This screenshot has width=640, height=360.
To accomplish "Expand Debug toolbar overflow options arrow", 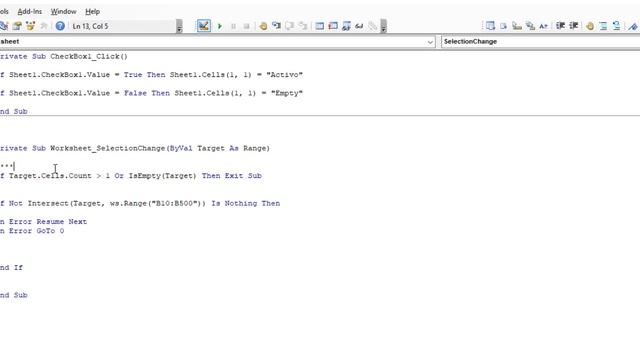I will pos(383,26).
